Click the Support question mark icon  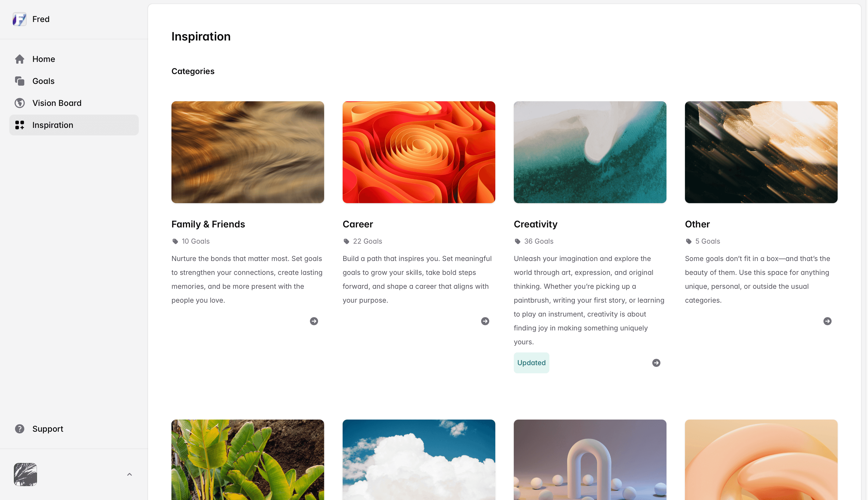pyautogui.click(x=20, y=429)
